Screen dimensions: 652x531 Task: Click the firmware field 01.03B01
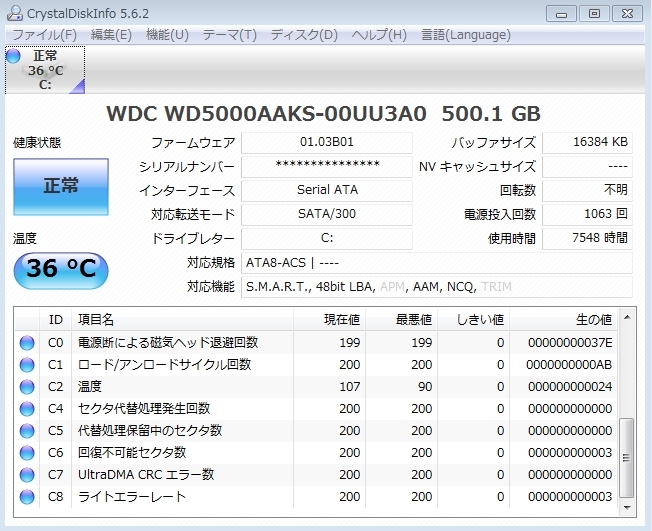click(327, 143)
